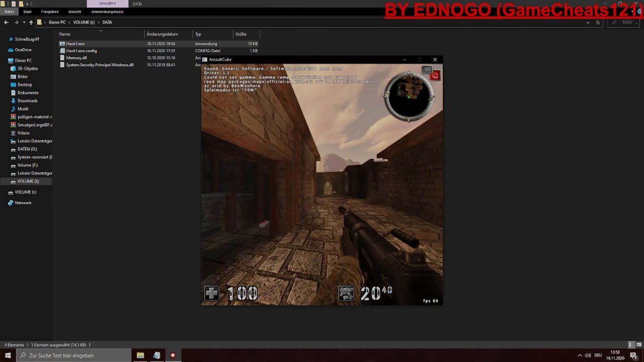The height and width of the screenshot is (362, 644).
Task: Refresh the DATA folder view
Action: click(x=598, y=22)
